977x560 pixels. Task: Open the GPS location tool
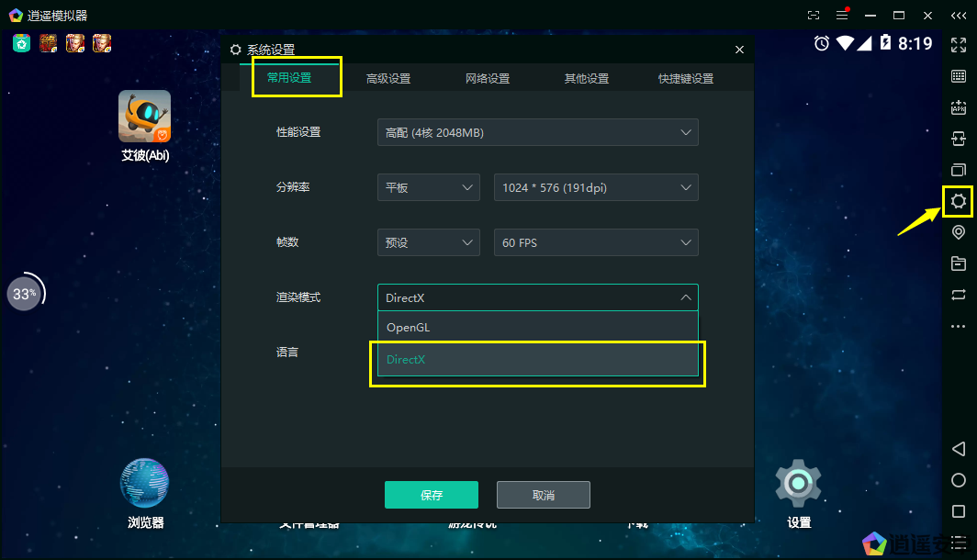(x=959, y=232)
